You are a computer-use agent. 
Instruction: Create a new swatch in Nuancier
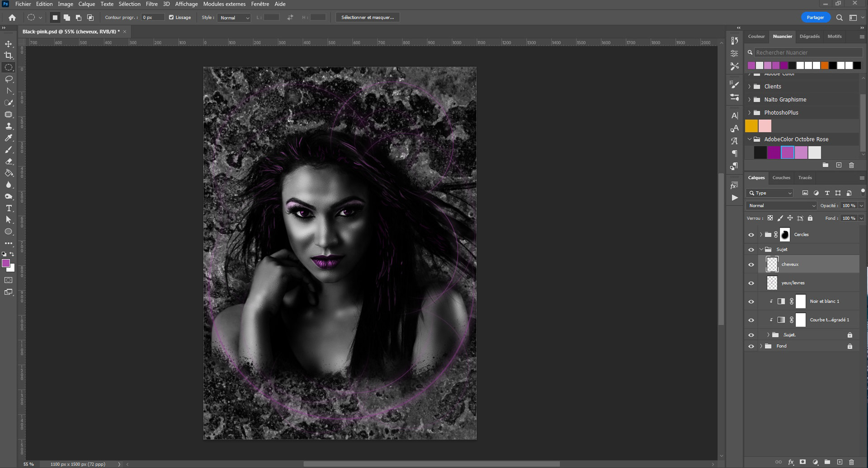(x=839, y=165)
